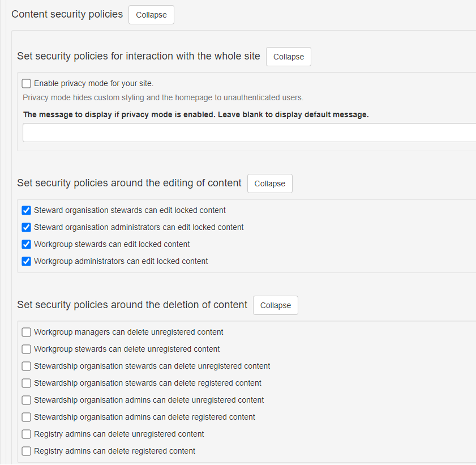The height and width of the screenshot is (465, 476).
Task: Click the privacy mode message text field
Action: [x=249, y=133]
